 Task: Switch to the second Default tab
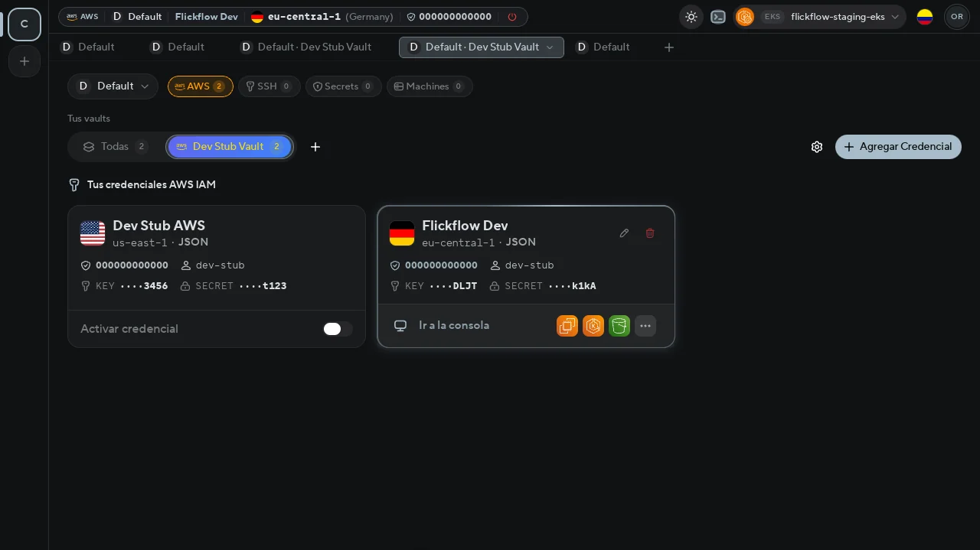coord(178,47)
